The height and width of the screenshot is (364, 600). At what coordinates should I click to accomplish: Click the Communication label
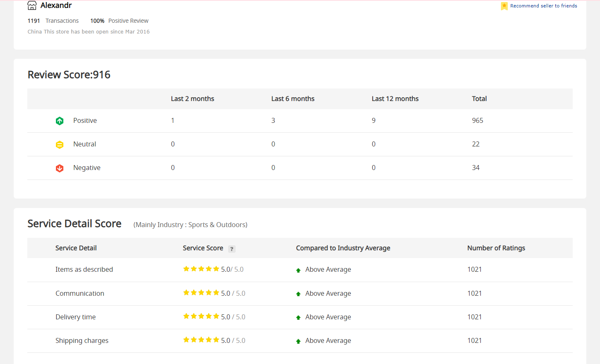click(x=80, y=293)
